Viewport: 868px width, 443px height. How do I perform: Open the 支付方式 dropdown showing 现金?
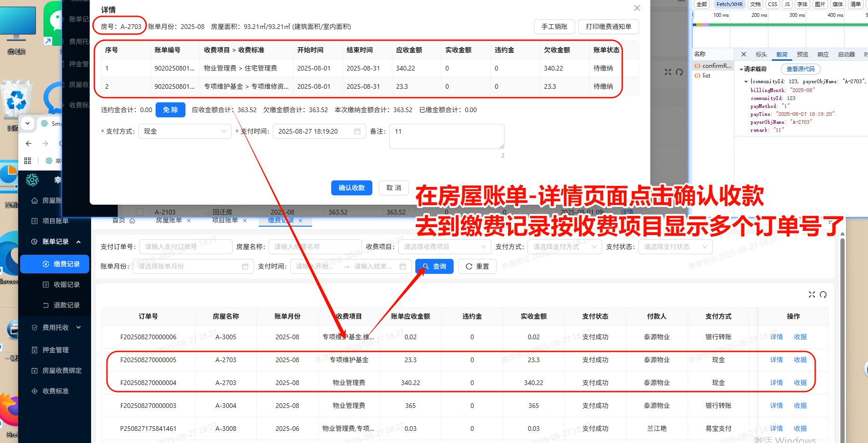[x=185, y=131]
